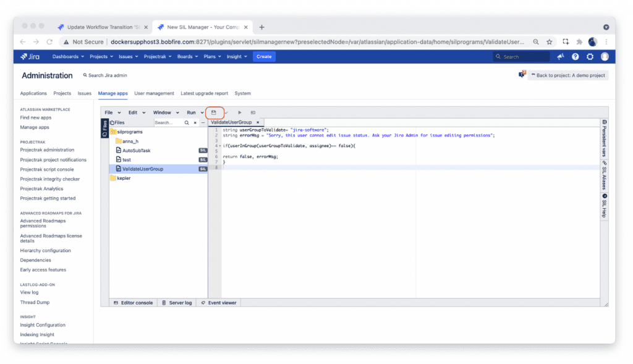The width and height of the screenshot is (633, 364).
Task: Open Hierarchy configuration link
Action: (x=45, y=251)
